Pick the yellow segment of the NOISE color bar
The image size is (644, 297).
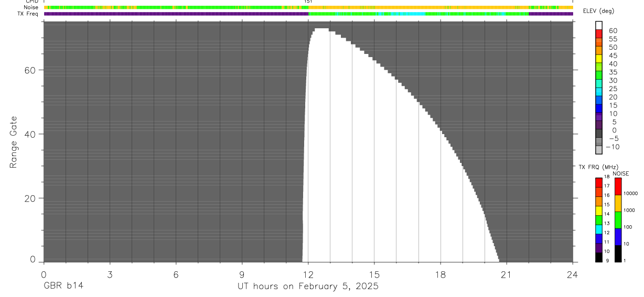click(618, 203)
